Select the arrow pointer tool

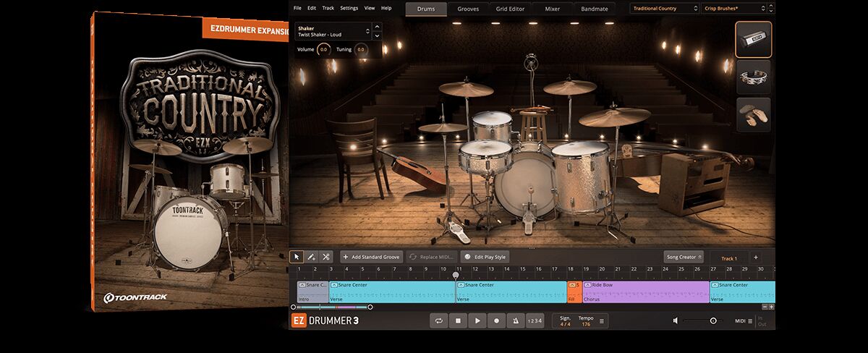coord(297,257)
